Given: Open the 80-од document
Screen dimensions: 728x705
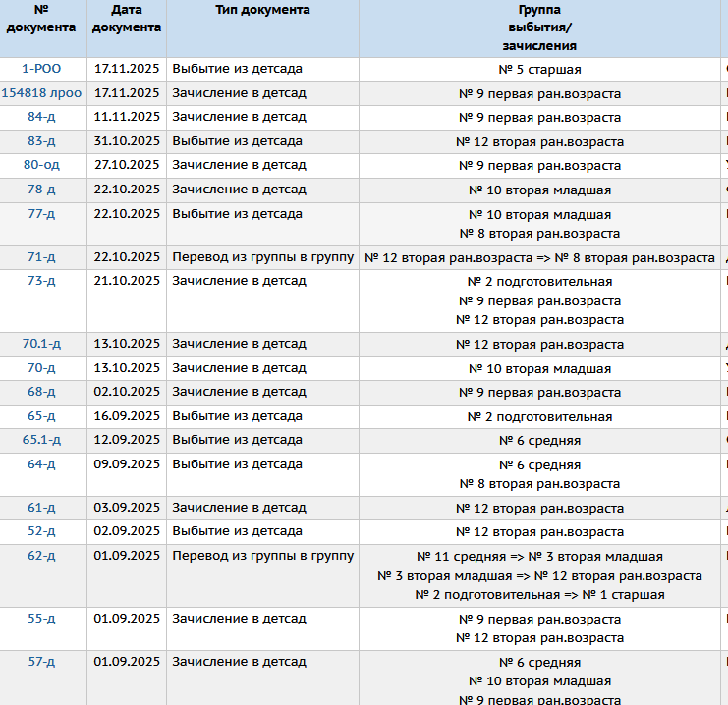Looking at the screenshot, I should click(41, 165).
